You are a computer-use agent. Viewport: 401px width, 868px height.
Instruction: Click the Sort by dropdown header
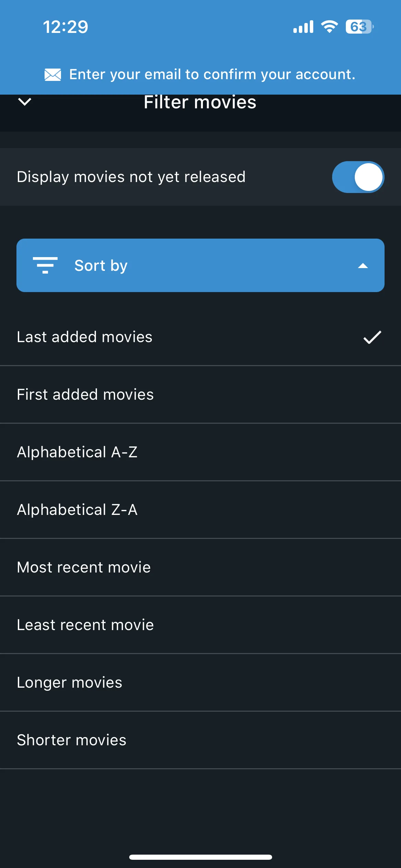tap(200, 265)
